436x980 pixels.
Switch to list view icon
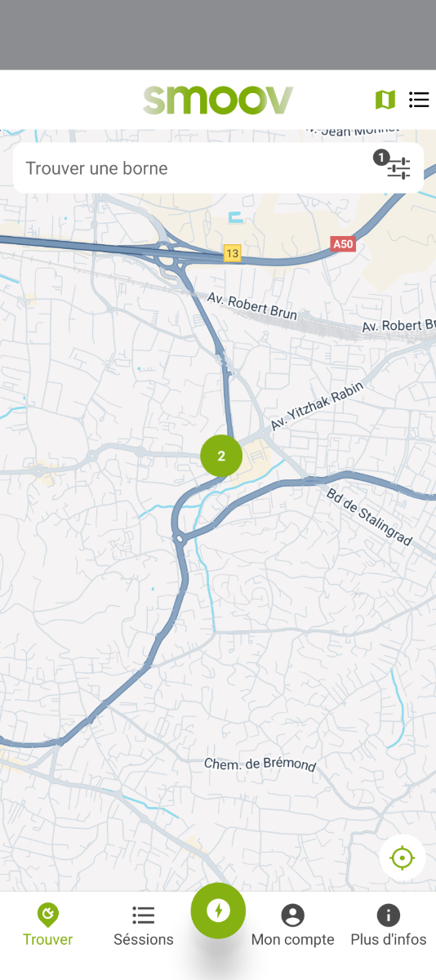pyautogui.click(x=419, y=100)
